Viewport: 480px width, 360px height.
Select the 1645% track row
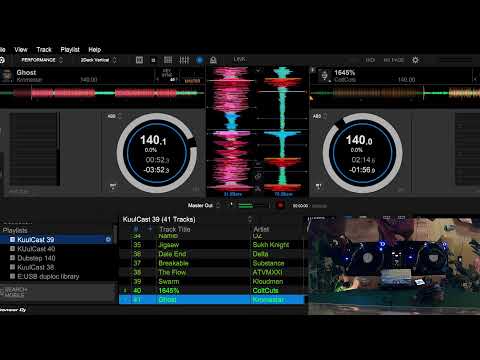[x=212, y=290]
